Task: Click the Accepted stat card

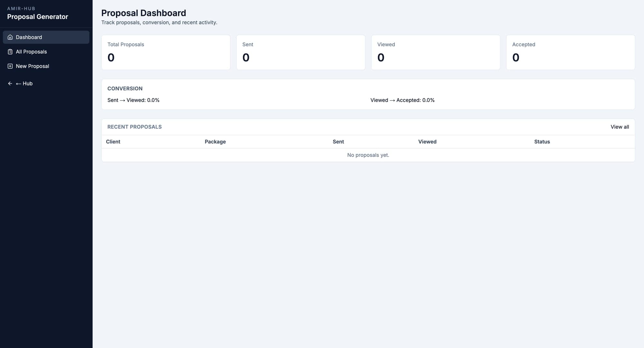Action: click(x=570, y=52)
